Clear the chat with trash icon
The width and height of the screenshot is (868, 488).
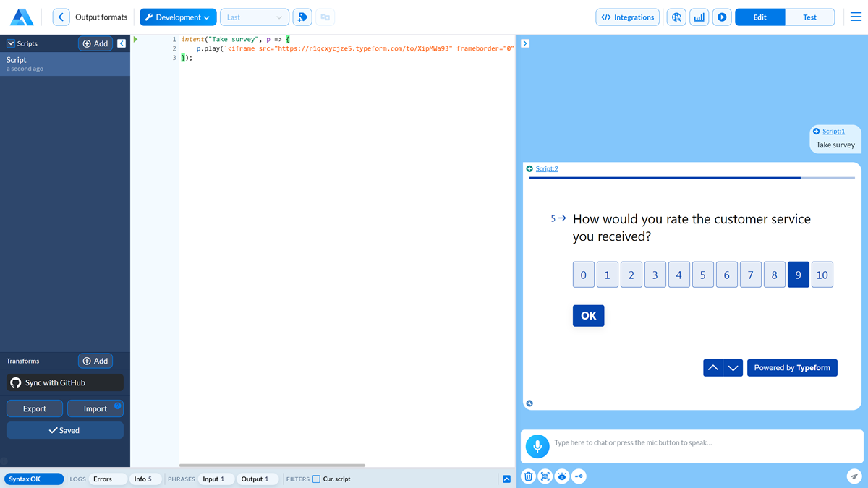click(x=529, y=476)
